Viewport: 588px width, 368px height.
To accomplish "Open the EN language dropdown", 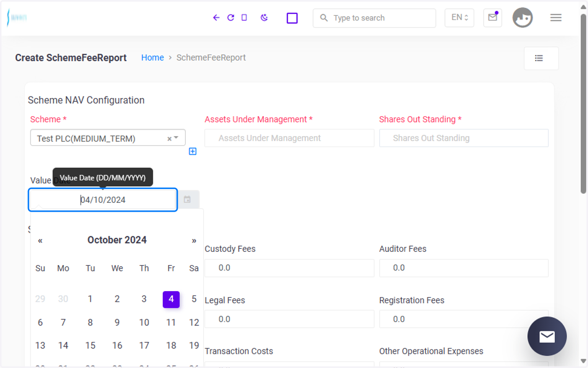I will (459, 18).
